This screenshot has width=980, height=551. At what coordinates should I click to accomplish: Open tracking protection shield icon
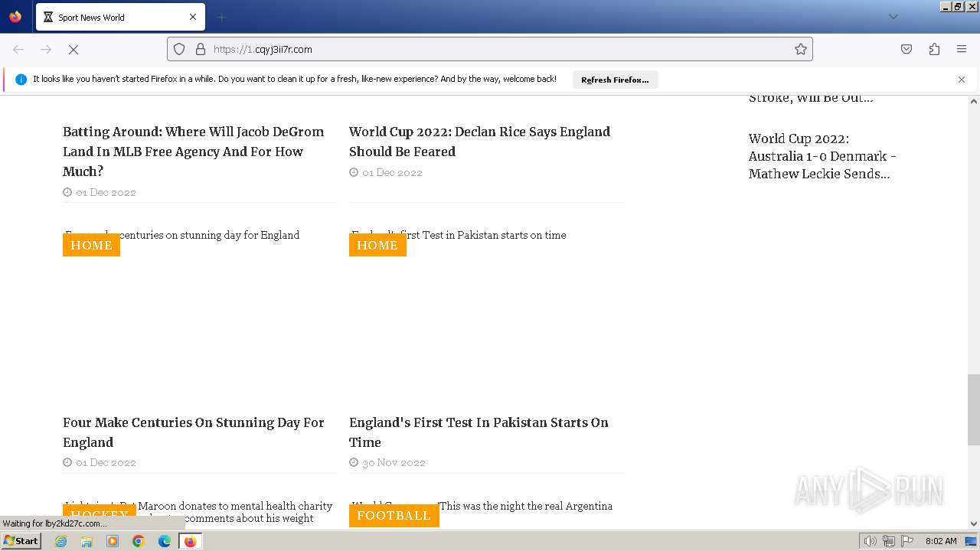click(179, 49)
